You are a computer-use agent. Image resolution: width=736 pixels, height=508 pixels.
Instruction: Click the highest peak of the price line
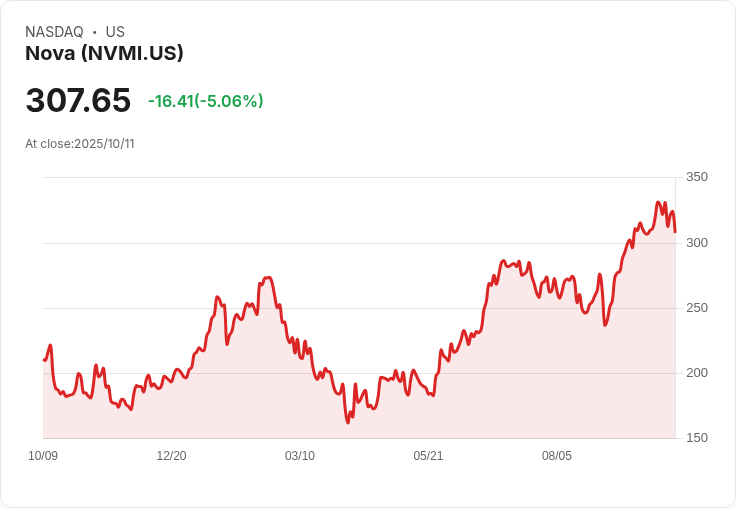(658, 202)
